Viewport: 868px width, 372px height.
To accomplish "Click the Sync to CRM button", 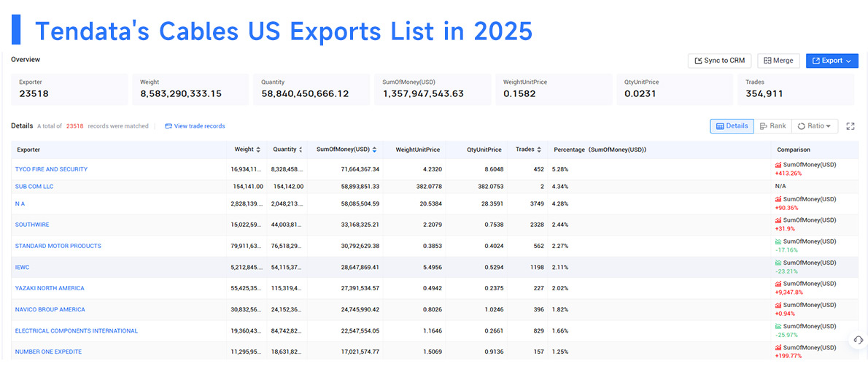I will [x=719, y=61].
